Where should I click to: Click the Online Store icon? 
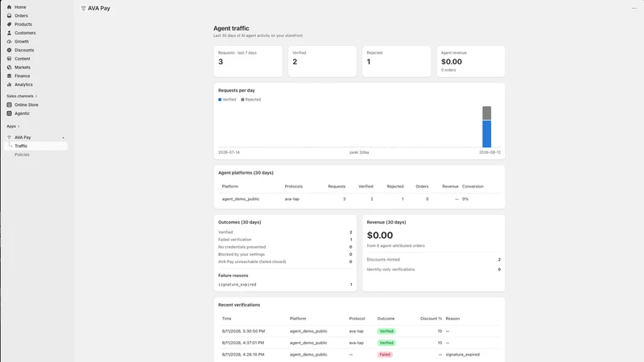[x=9, y=105]
